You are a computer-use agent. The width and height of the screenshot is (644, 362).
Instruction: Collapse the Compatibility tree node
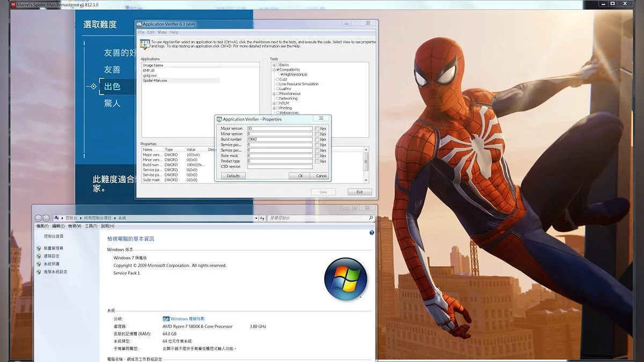point(274,70)
